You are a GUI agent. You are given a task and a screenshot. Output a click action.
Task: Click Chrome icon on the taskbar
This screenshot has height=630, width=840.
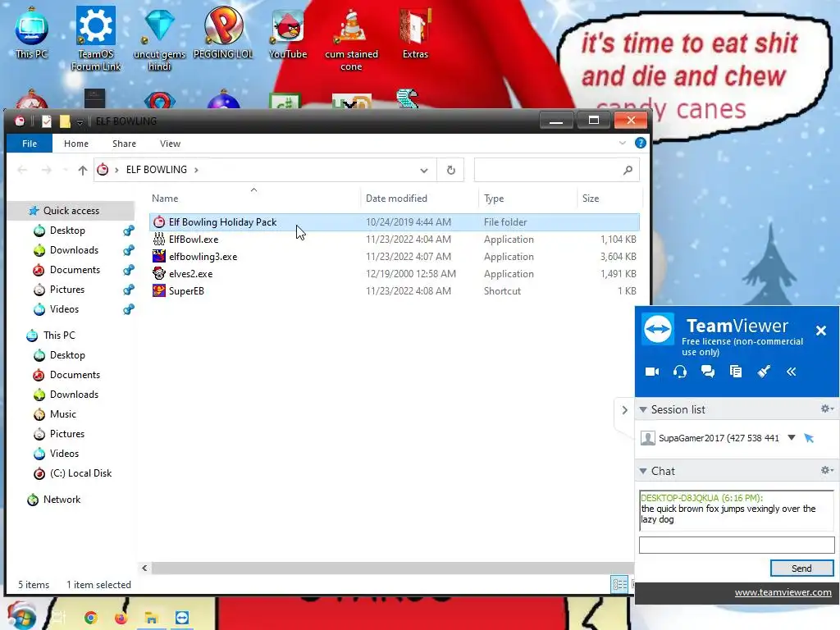[x=90, y=618]
